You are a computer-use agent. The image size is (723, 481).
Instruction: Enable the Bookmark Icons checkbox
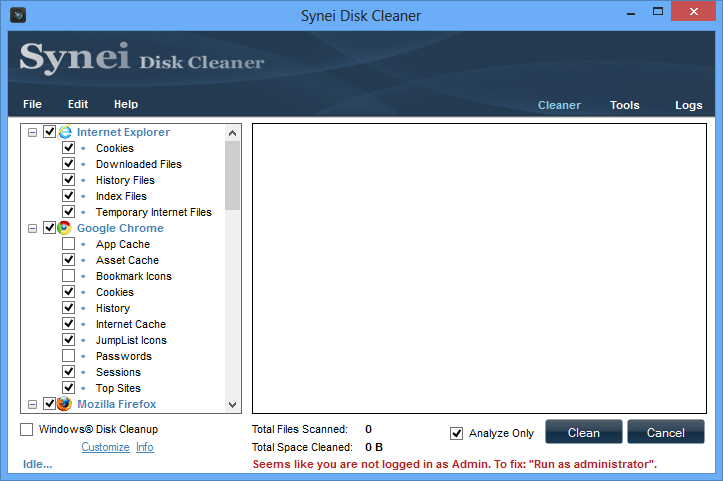click(x=68, y=276)
